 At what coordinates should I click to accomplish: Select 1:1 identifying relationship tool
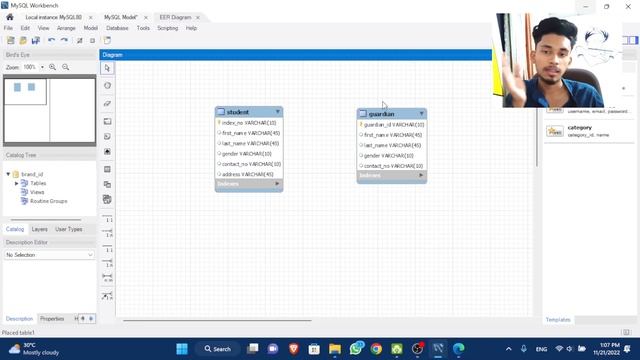[x=107, y=248]
